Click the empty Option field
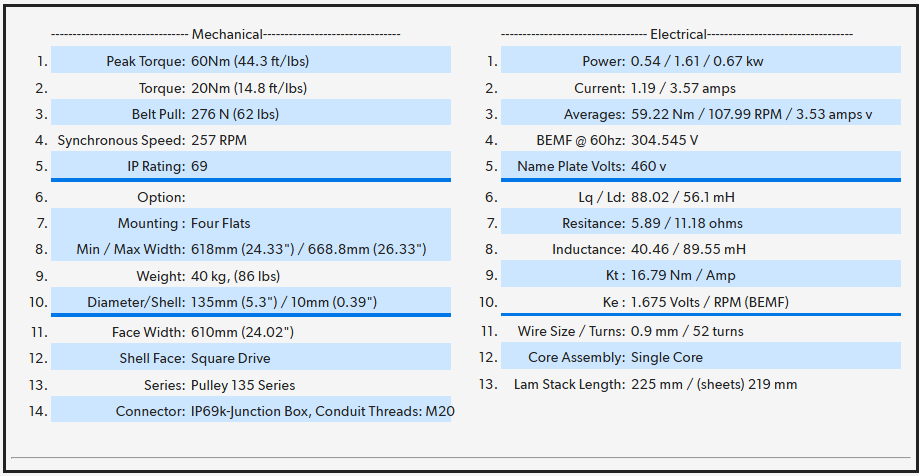Screen dimensions: 919x476 [300, 198]
